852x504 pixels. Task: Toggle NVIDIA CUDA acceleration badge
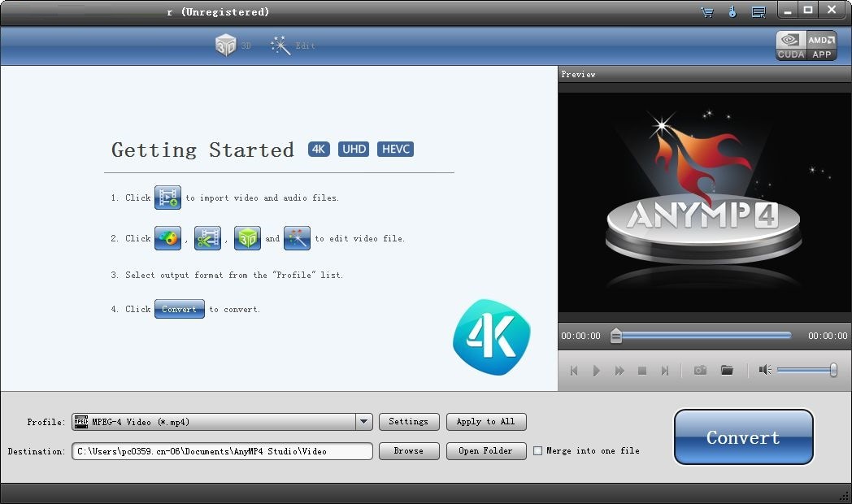pyautogui.click(x=790, y=46)
